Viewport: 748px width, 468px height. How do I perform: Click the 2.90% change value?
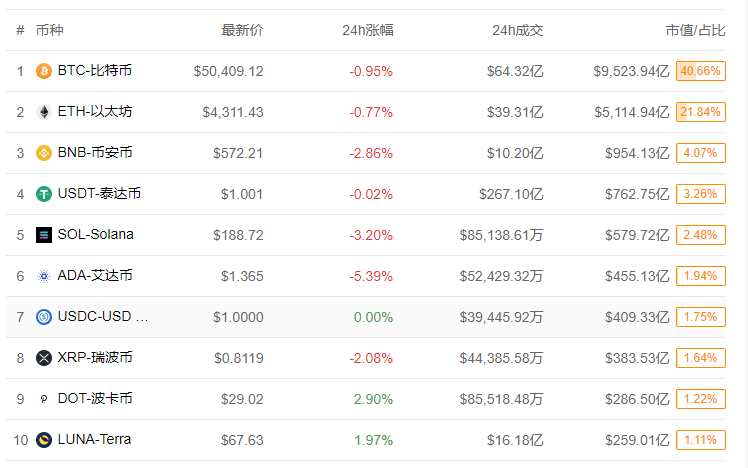click(x=374, y=400)
